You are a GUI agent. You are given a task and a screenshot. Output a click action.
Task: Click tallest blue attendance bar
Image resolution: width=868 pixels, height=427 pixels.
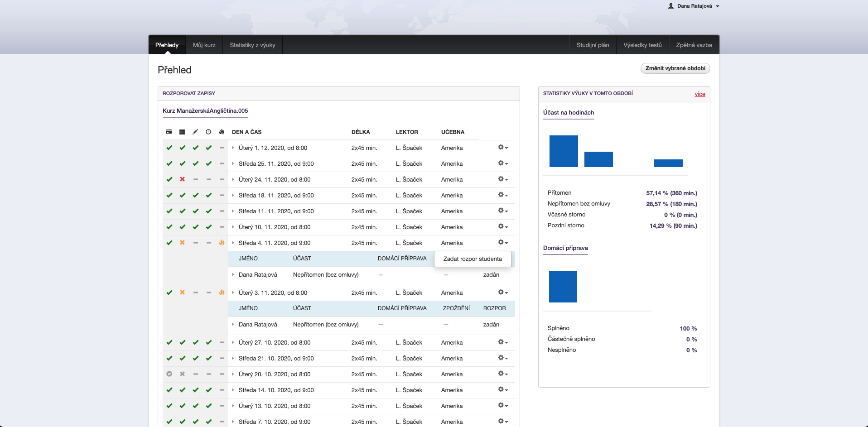point(564,151)
